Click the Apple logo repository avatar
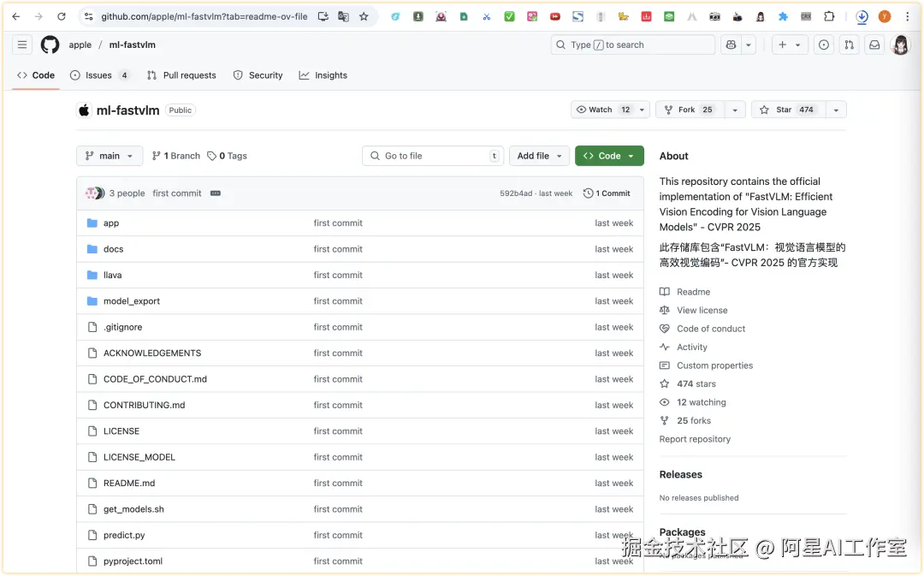Image resolution: width=924 pixels, height=576 pixels. 84,110
